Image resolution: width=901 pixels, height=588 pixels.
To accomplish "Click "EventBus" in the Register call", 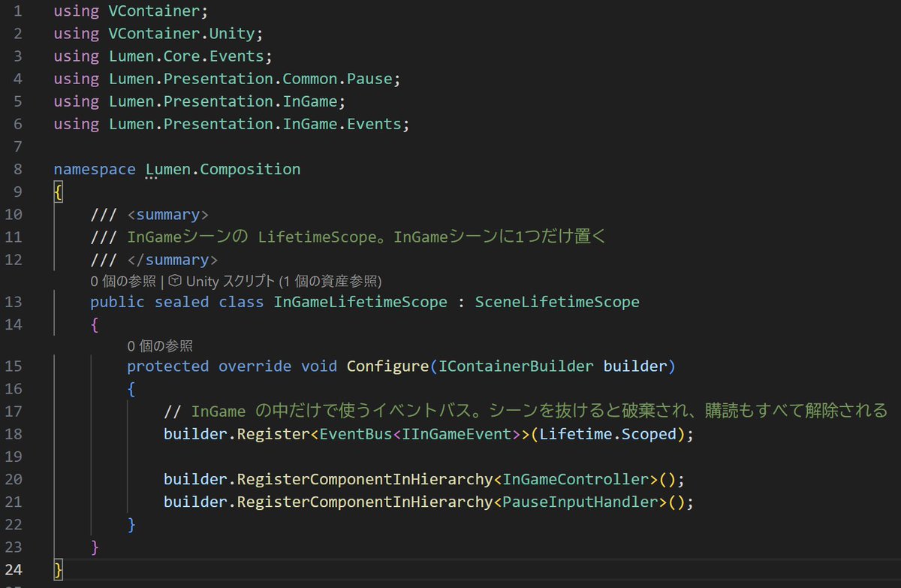I will click(x=356, y=434).
